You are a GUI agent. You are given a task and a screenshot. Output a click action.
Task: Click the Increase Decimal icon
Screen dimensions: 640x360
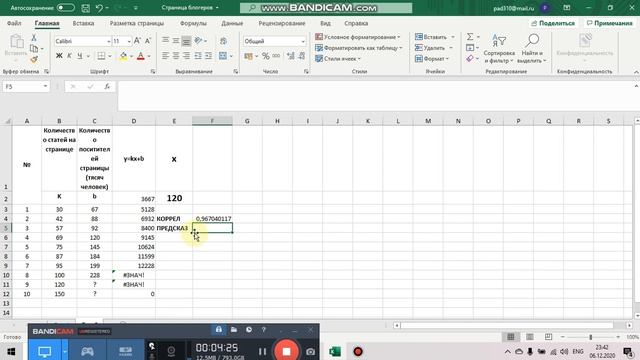click(x=291, y=56)
